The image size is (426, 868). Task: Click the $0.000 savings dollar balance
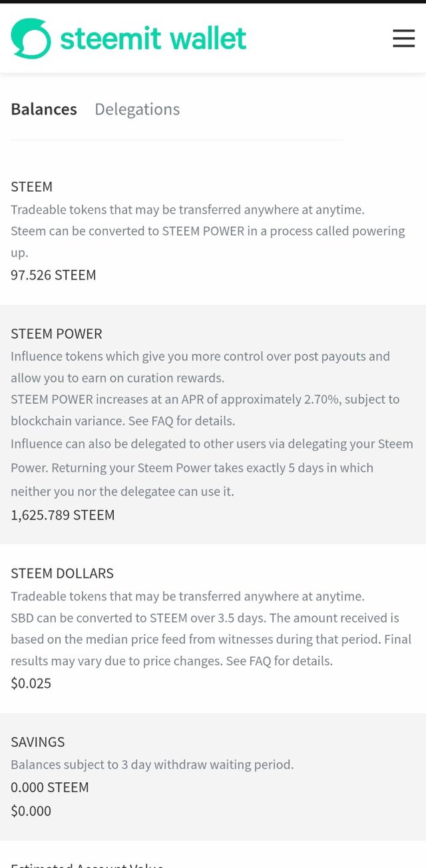point(31,811)
